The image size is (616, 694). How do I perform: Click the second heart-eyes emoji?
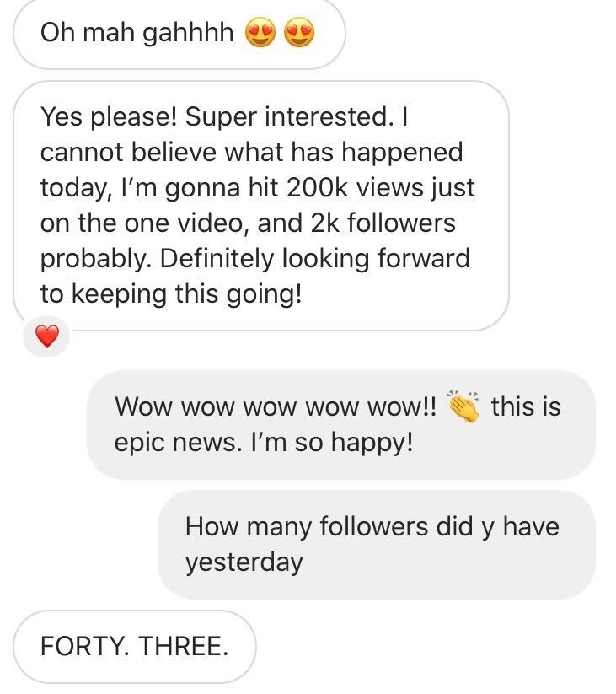(300, 34)
